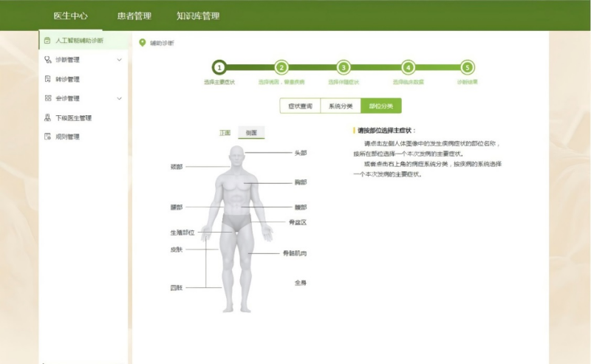Click the human body figure's head

pyautogui.click(x=236, y=155)
